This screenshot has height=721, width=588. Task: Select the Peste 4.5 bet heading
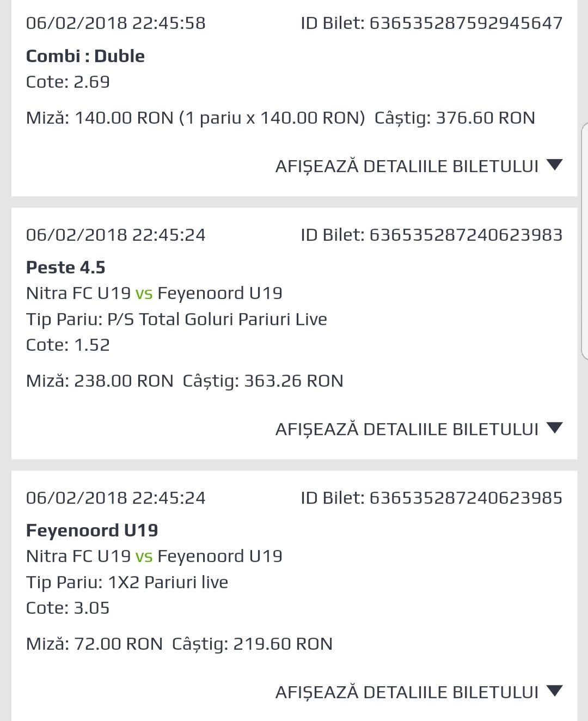(66, 267)
